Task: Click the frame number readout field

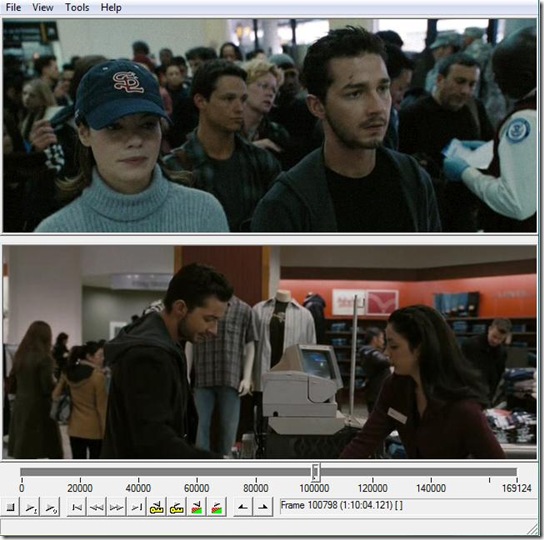Action: coord(408,506)
